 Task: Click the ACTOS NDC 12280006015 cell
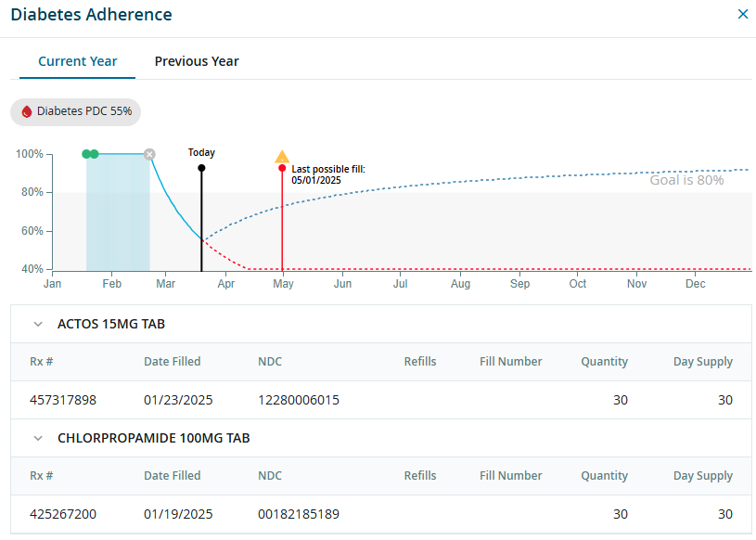point(299,400)
